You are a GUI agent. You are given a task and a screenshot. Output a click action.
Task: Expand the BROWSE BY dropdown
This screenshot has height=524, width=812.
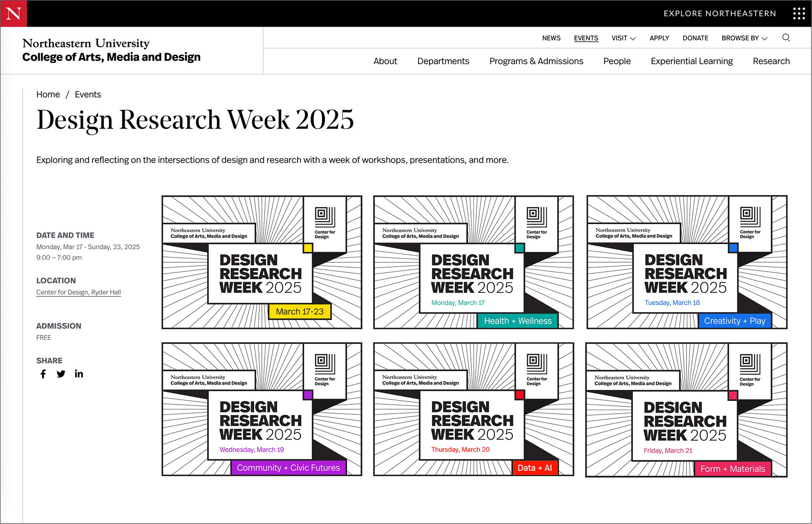[x=744, y=38]
